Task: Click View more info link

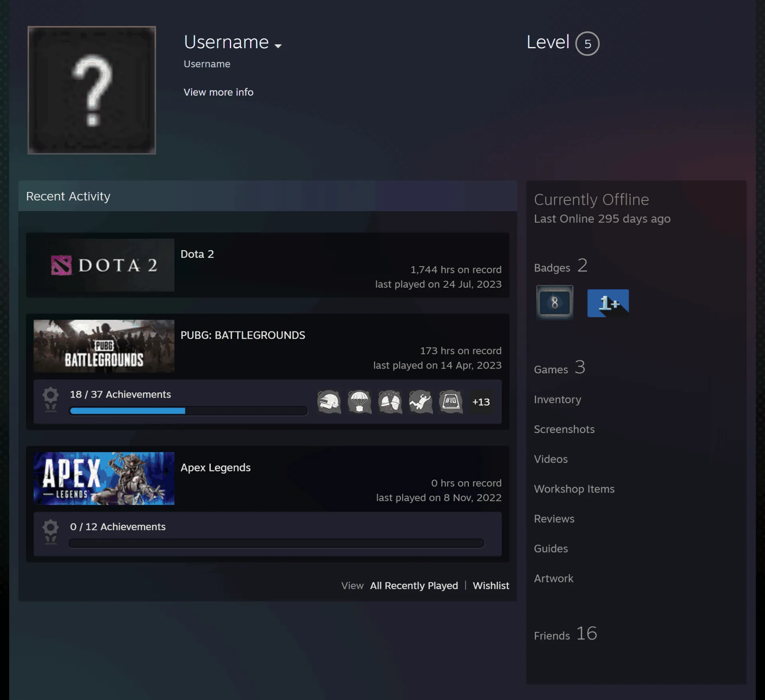Action: tap(218, 92)
